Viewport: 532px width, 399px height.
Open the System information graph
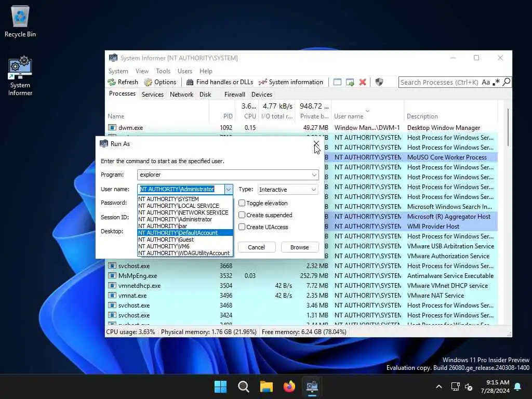coord(291,82)
